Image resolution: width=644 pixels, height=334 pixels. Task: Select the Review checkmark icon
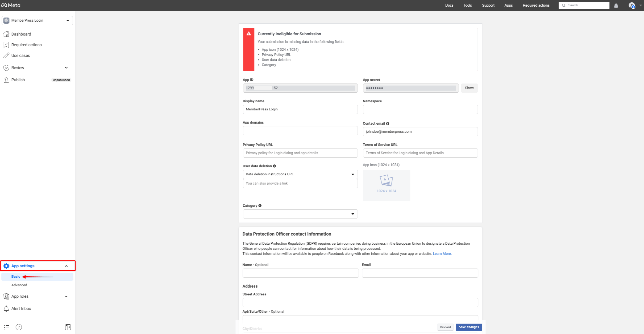tap(7, 68)
